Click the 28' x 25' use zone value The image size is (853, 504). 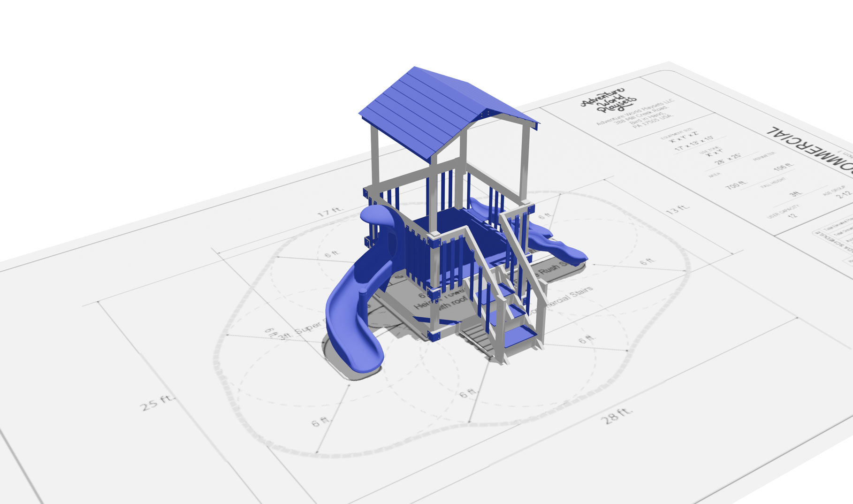728,159
